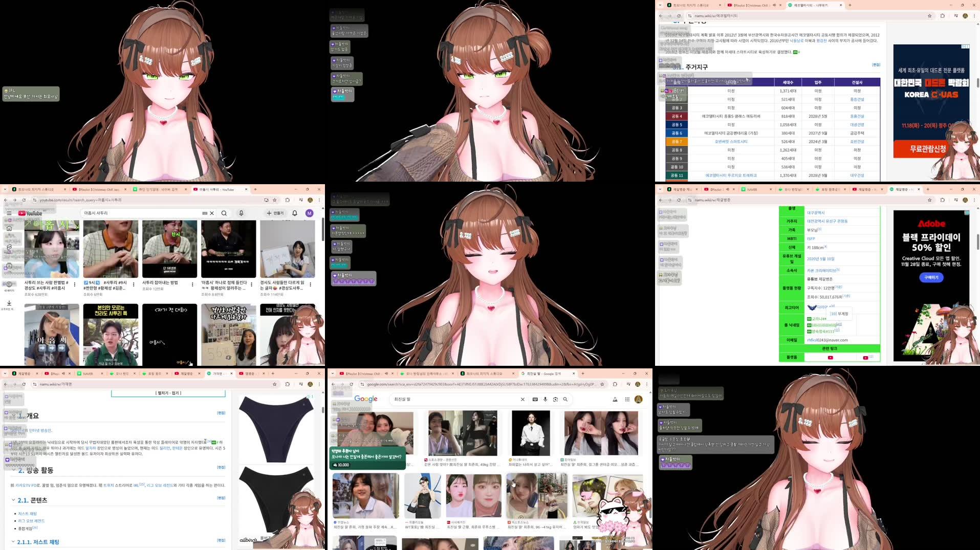Screen dimensions: 980x550
Task: Reload the 에코델타시티 namu.wiki page
Action: 680,16
